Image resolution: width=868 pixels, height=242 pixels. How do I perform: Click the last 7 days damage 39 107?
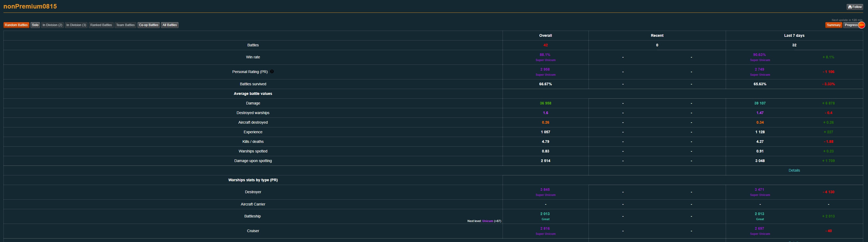(760, 103)
